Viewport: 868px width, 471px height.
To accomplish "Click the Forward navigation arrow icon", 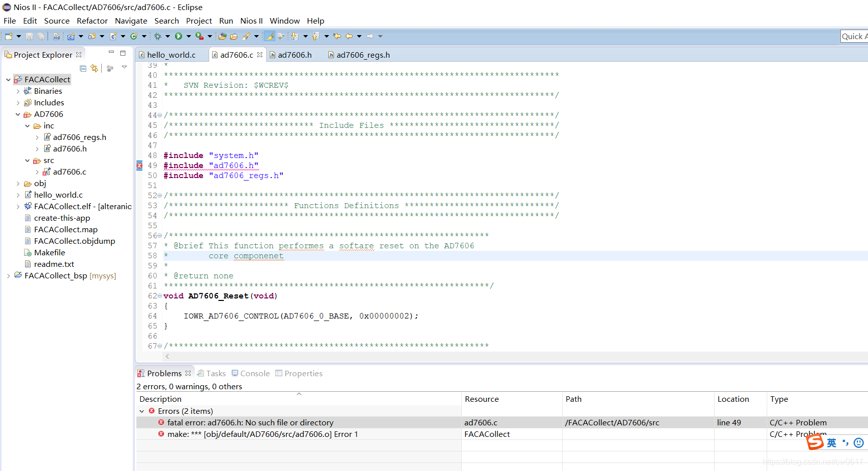I will coord(370,36).
